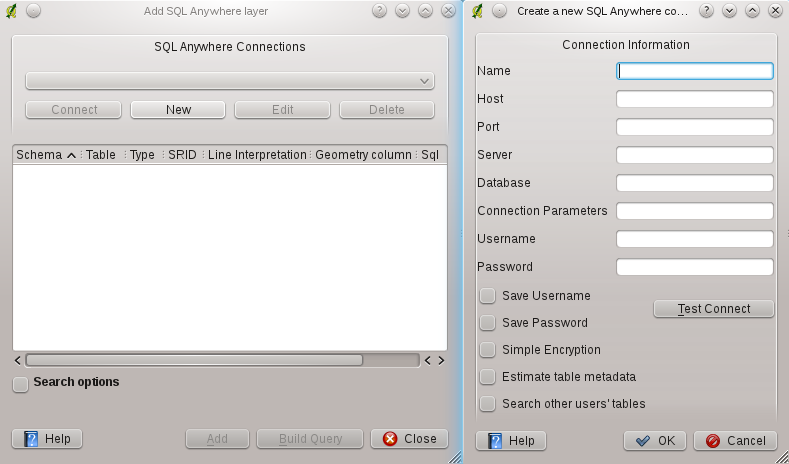
Task: Confirm with the OK checkmark button
Action: [x=655, y=440]
